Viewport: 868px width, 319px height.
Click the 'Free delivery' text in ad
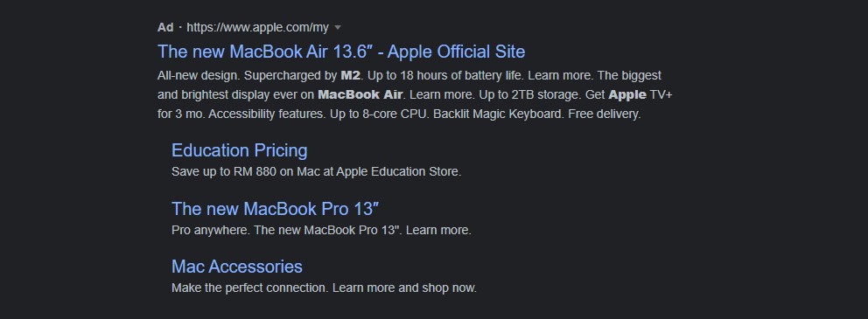click(604, 114)
